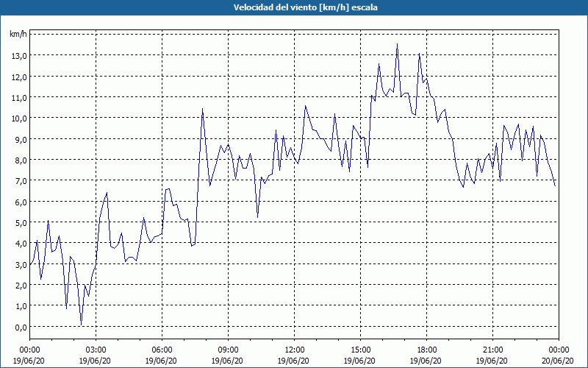Click the highest peak of the wind line
The height and width of the screenshot is (368, 588).
coord(397,44)
